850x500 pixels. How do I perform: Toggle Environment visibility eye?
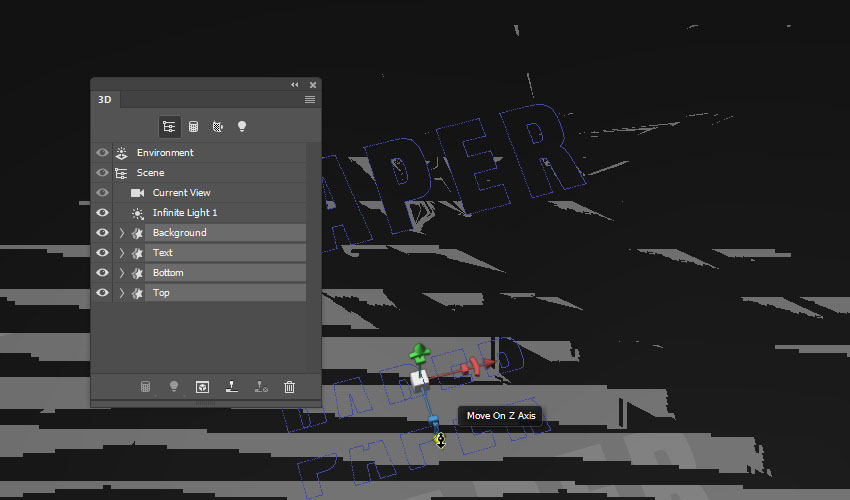coord(102,153)
